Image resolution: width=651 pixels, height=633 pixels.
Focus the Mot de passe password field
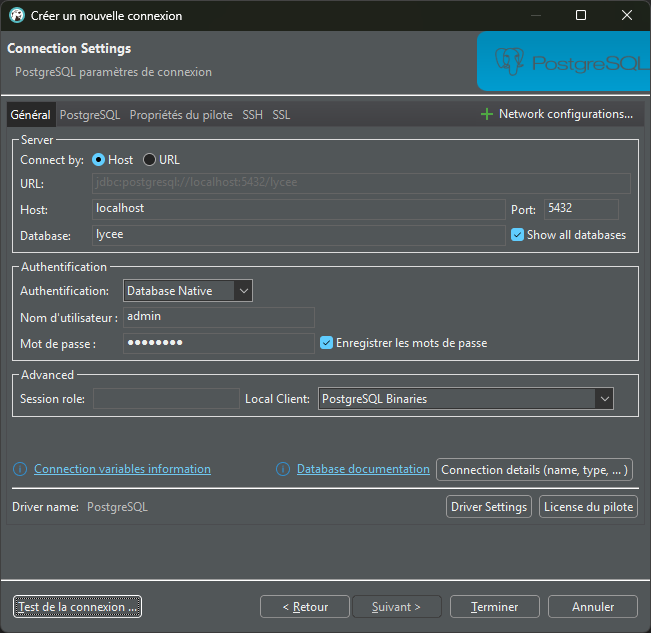(218, 343)
